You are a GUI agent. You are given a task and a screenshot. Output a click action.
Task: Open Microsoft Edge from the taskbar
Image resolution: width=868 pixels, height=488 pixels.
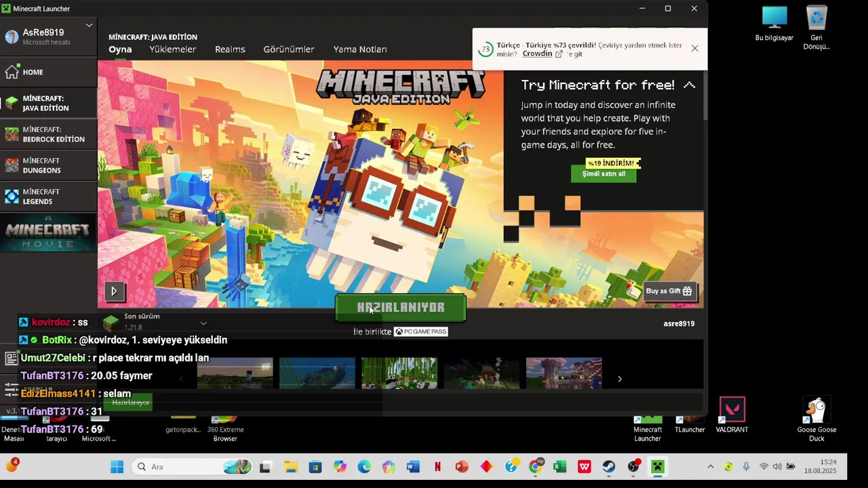click(364, 466)
